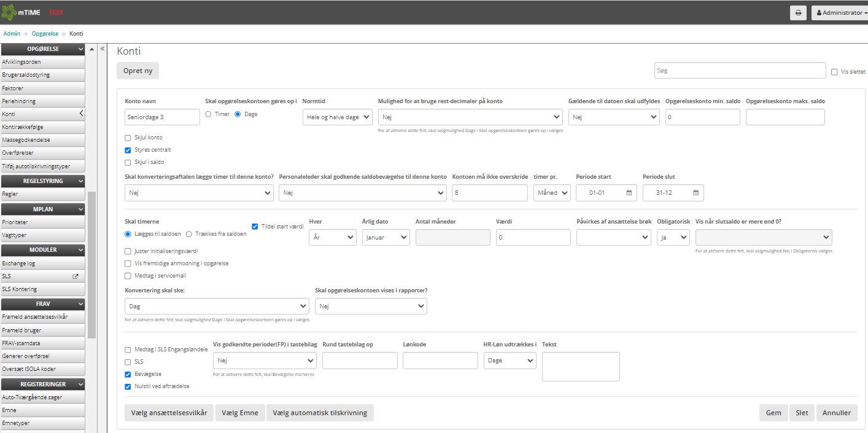This screenshot has height=433, width=868.
Task: Expand the Årlig dato dropdown
Action: pyautogui.click(x=386, y=238)
